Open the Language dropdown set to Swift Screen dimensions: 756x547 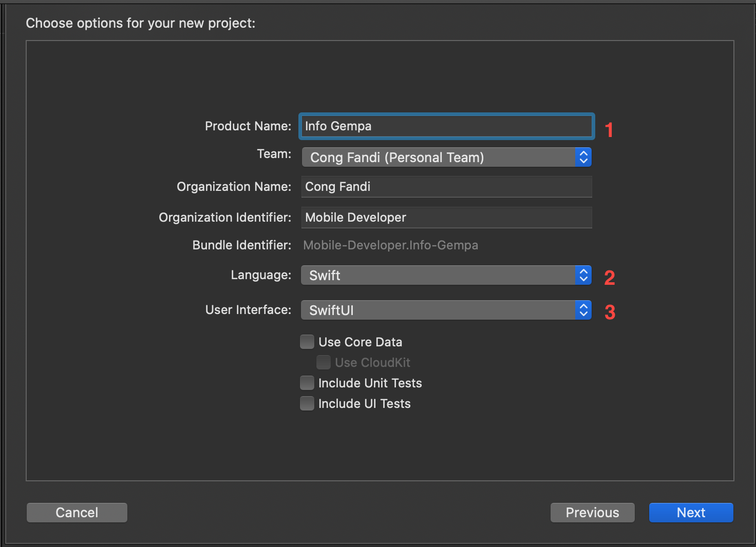[x=446, y=276]
